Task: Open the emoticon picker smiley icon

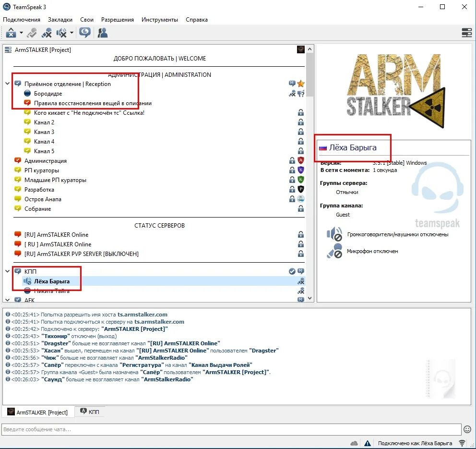Action: coord(467,429)
